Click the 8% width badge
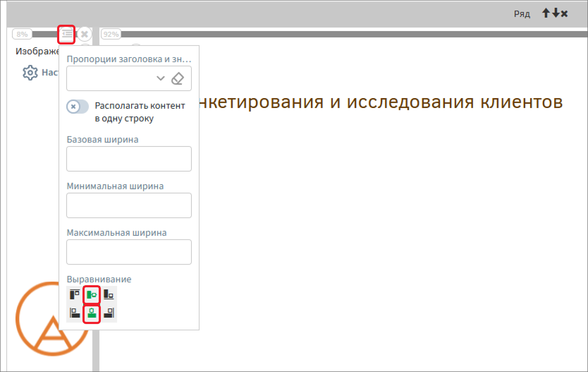The height and width of the screenshot is (372, 588). 22,34
